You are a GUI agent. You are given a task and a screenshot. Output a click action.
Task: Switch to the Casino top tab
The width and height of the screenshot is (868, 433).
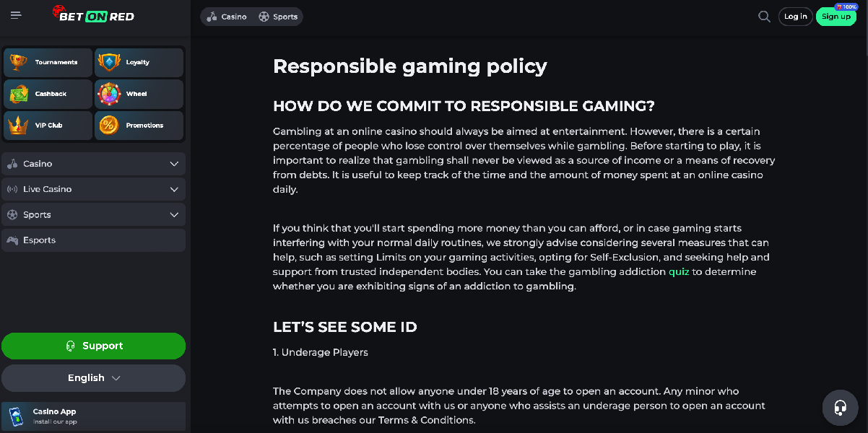coord(227,17)
